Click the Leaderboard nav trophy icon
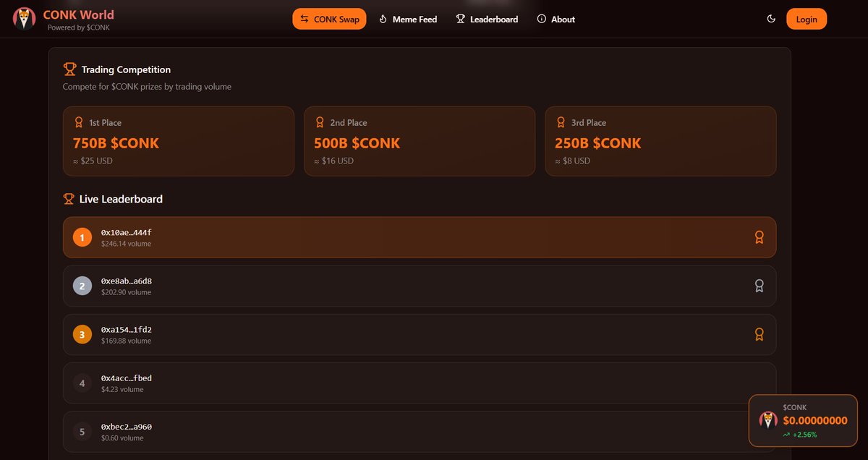 461,19
